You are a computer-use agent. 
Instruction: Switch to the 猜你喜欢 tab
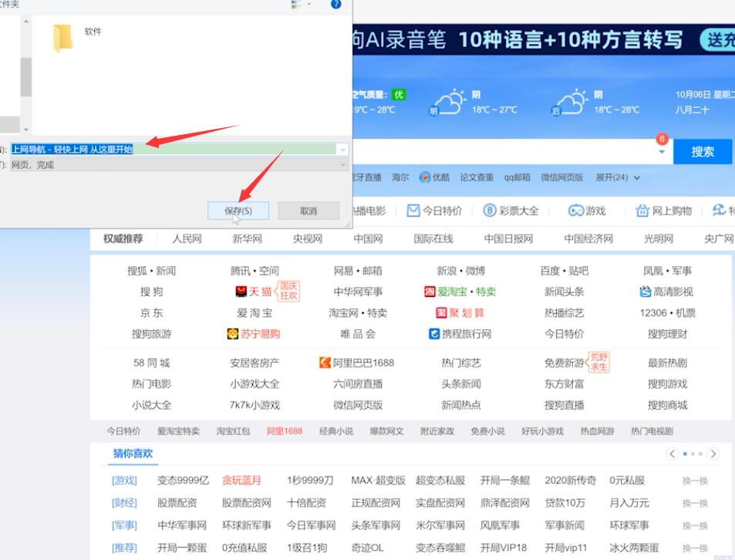pyautogui.click(x=133, y=454)
